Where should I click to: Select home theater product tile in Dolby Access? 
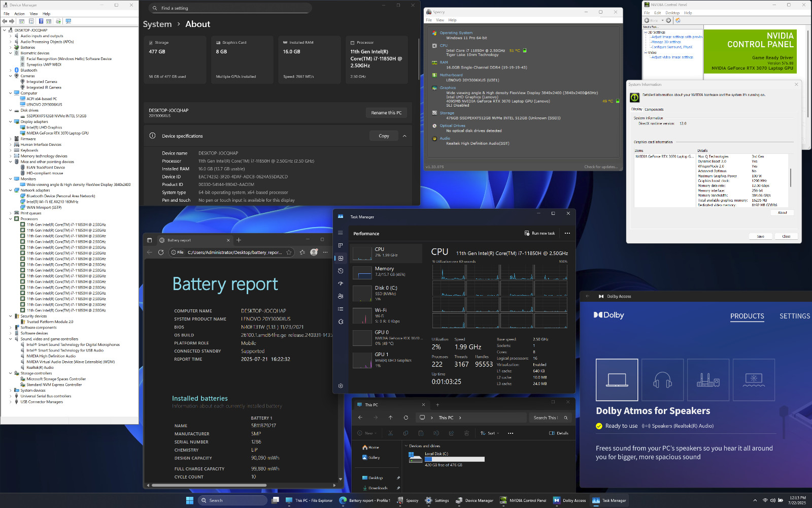coord(708,380)
